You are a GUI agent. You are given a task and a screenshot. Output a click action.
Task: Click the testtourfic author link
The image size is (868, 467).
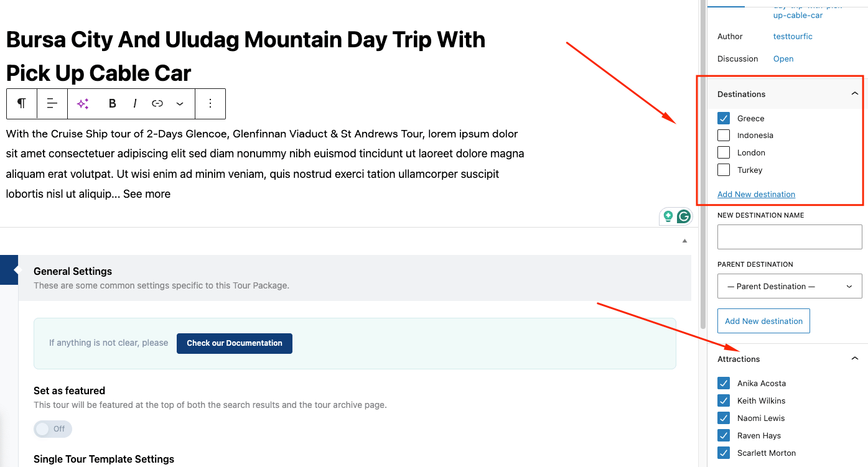click(793, 37)
